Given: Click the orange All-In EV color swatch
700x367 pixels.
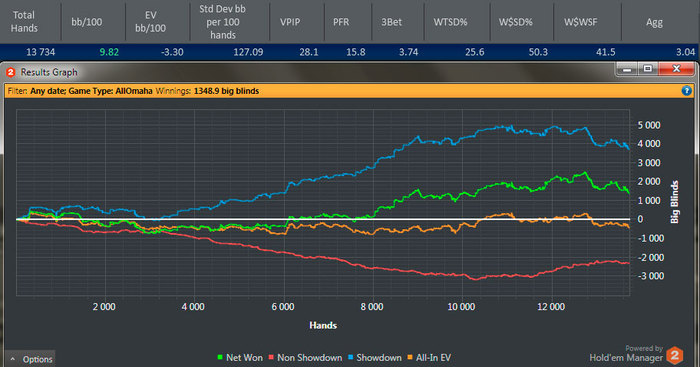Looking at the screenshot, I should point(410,358).
